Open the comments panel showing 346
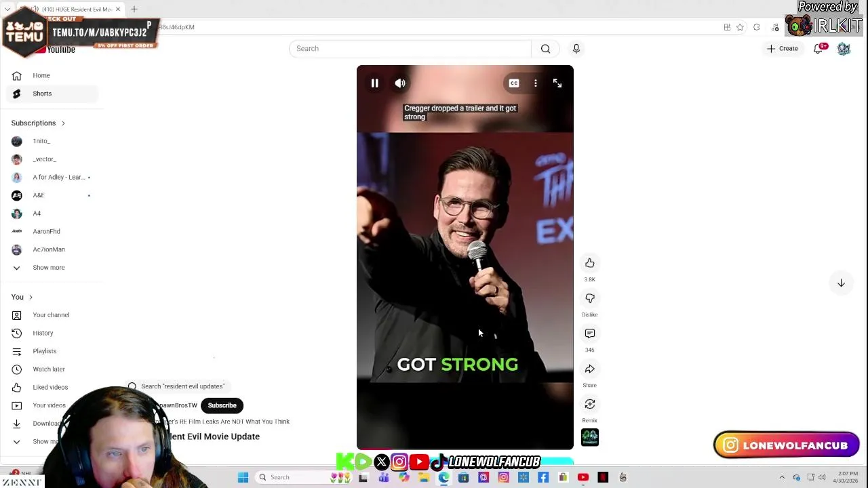The width and height of the screenshot is (868, 488). (x=590, y=333)
